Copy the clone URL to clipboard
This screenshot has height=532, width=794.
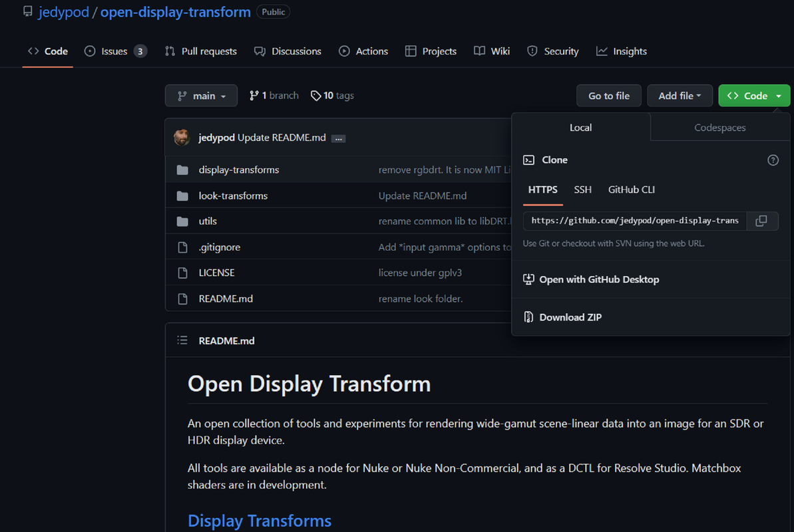[761, 221]
